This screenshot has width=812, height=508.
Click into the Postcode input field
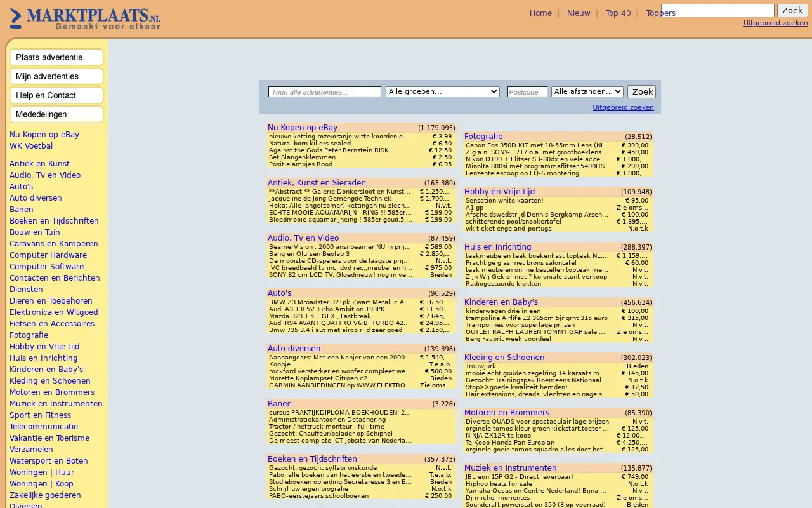click(x=528, y=92)
